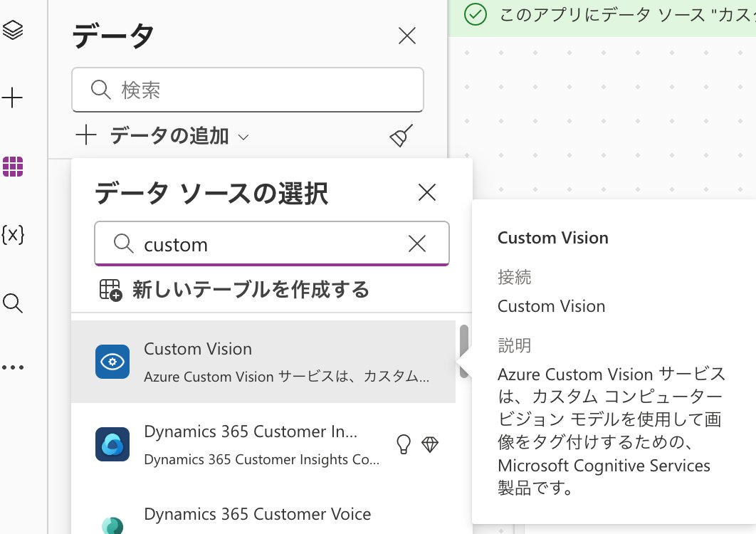Click the plus icon beside データの追加

86,135
